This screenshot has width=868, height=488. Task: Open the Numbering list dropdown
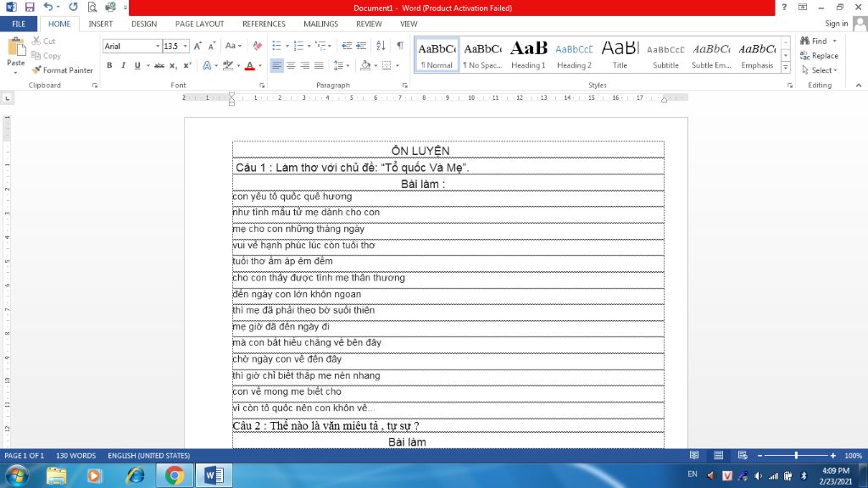[x=309, y=47]
